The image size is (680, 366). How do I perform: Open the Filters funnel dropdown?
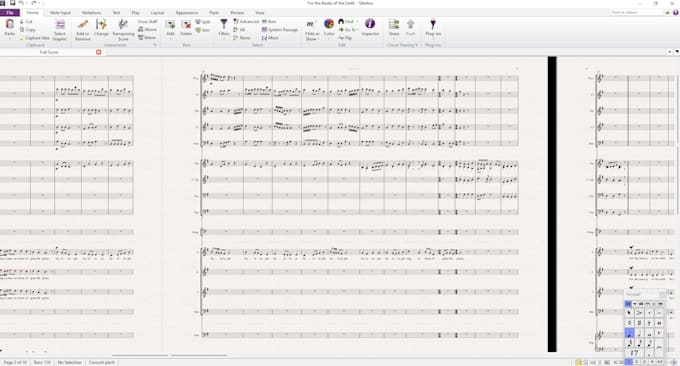224,29
